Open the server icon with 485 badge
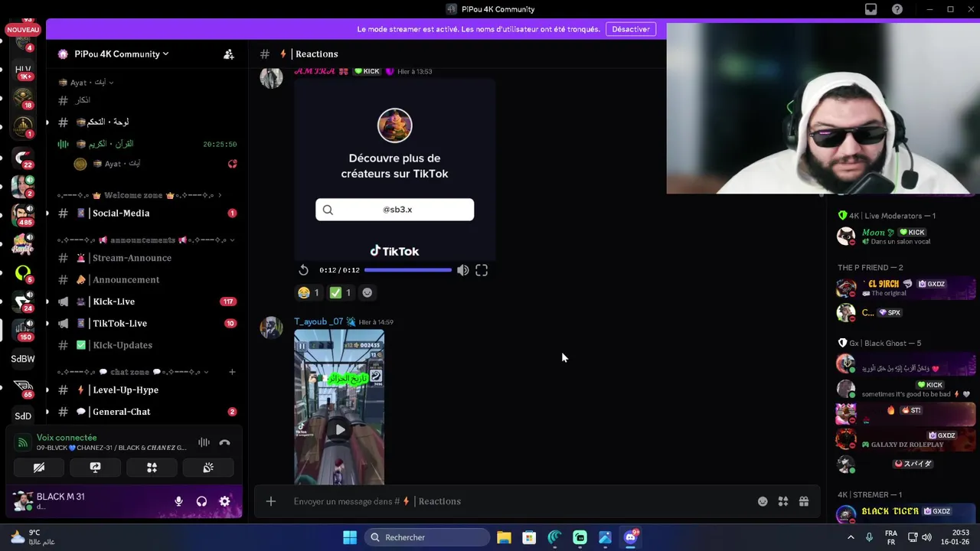 (23, 215)
